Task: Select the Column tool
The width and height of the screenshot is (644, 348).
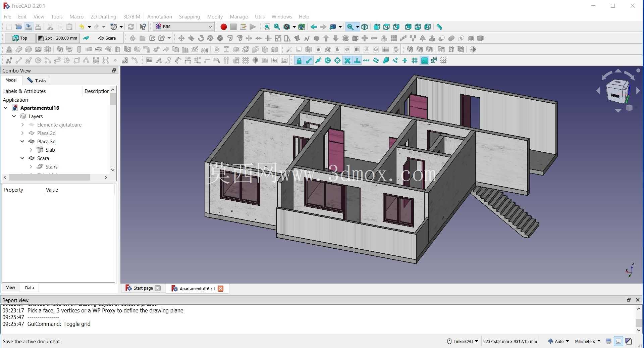Action: [79, 49]
